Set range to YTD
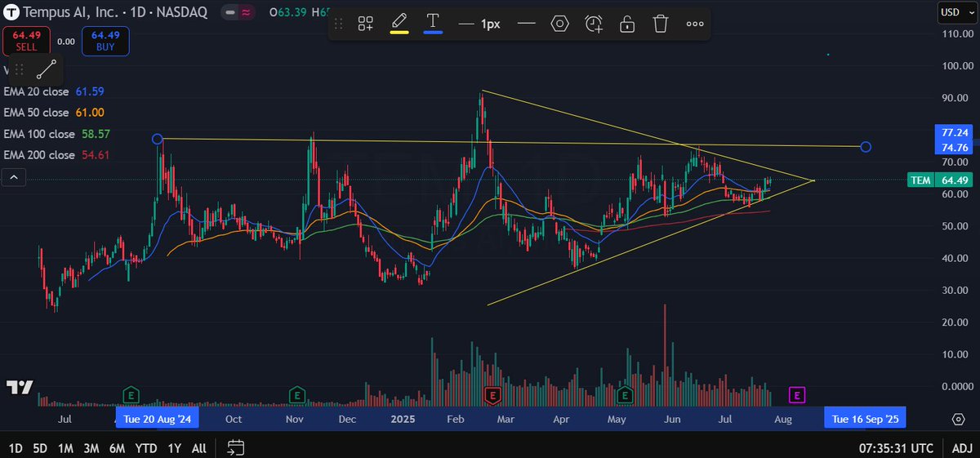980x458 pixels. pyautogui.click(x=146, y=447)
